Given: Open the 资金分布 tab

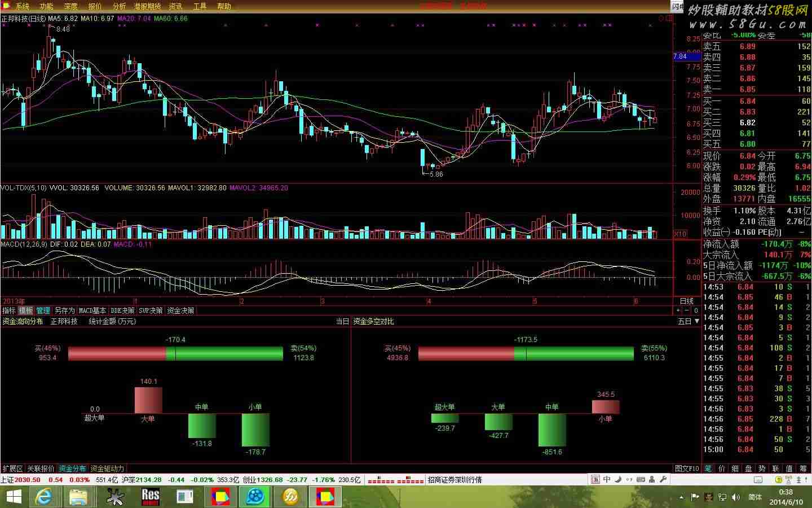Looking at the screenshot, I should 72,468.
